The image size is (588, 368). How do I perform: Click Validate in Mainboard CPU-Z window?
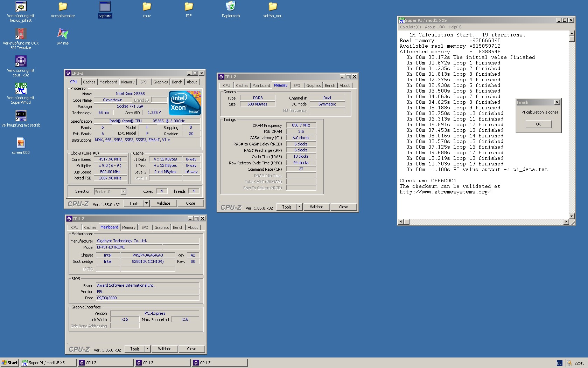point(164,349)
